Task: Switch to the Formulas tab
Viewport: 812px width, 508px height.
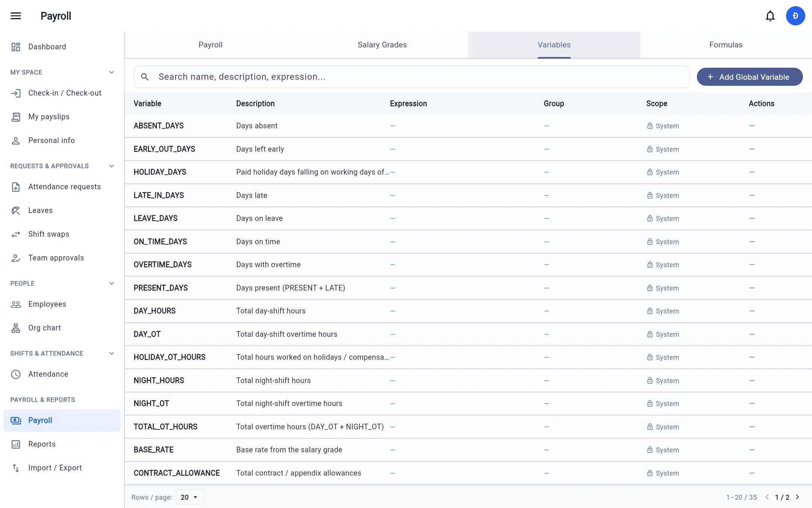Action: [x=726, y=45]
